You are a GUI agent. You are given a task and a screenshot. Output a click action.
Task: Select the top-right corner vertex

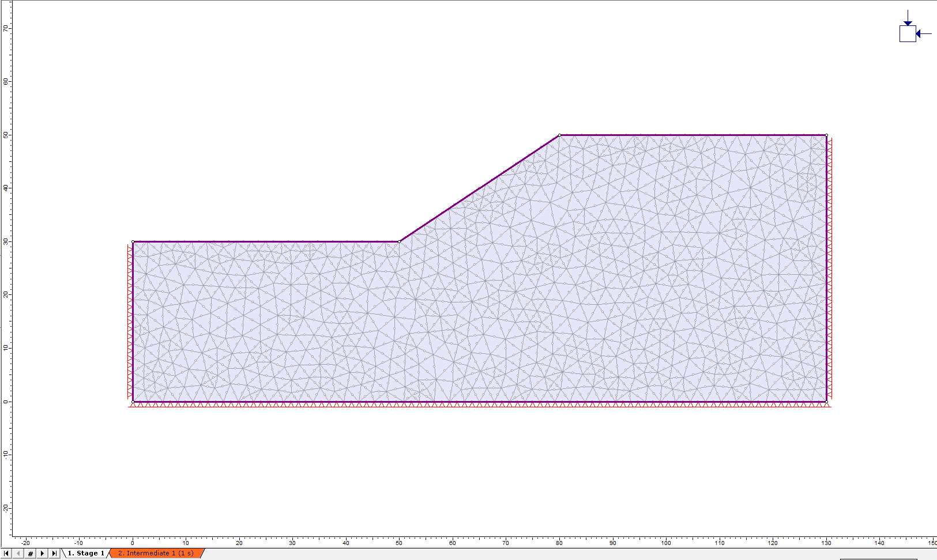[826, 135]
